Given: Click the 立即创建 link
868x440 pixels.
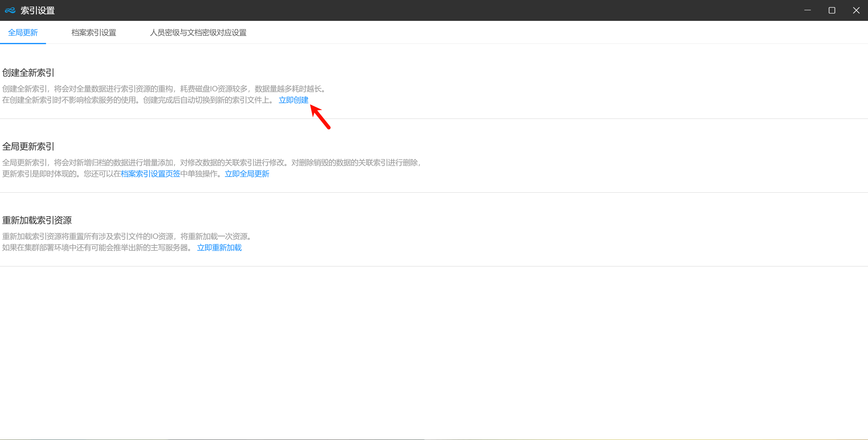Looking at the screenshot, I should [293, 100].
